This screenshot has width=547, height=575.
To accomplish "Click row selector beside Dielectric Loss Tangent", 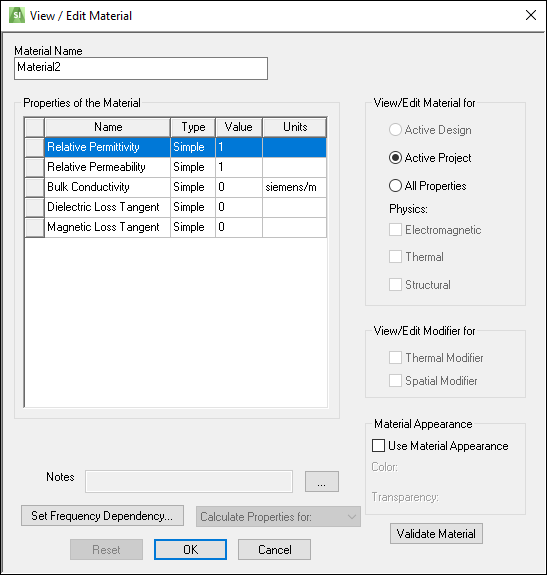I will [34, 207].
